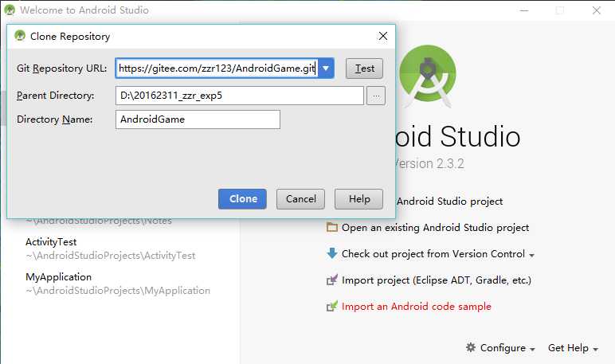615x364 pixels.
Task: Click the ~\AndroidStudioProjects\MyApplication path text
Action: 118,291
